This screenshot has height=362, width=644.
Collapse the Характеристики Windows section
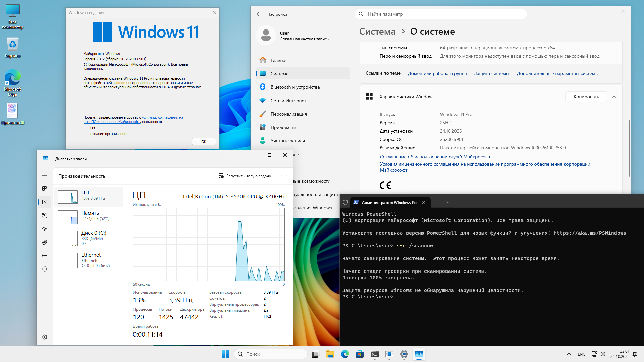[614, 97]
